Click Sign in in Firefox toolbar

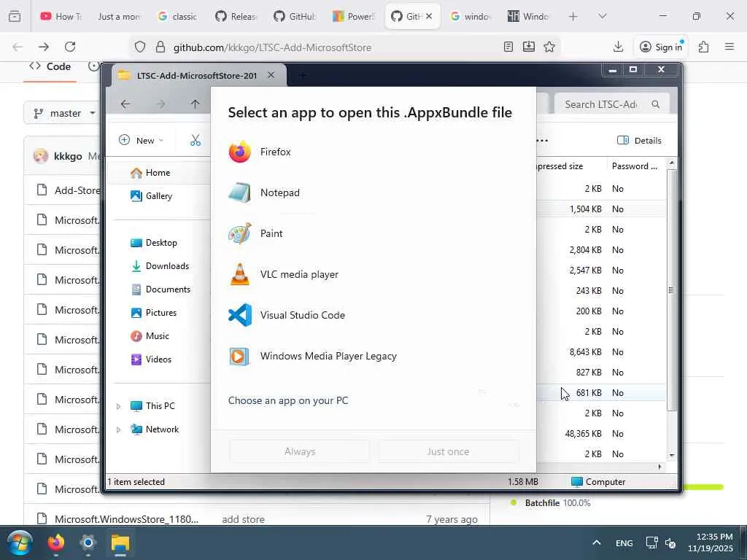[x=661, y=47]
